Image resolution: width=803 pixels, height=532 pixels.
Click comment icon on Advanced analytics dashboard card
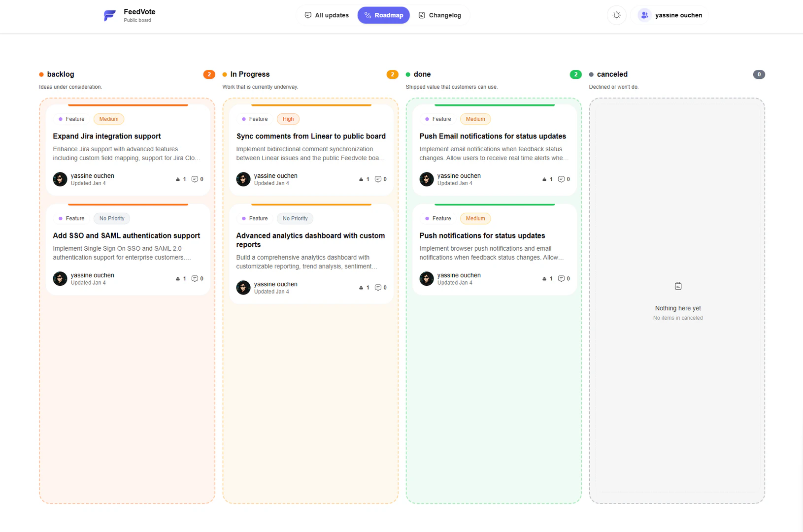tap(380, 288)
